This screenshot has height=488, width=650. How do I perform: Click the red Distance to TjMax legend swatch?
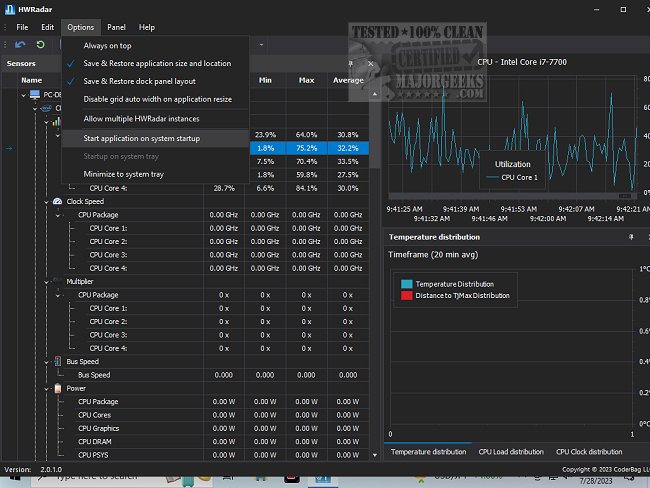tap(407, 296)
